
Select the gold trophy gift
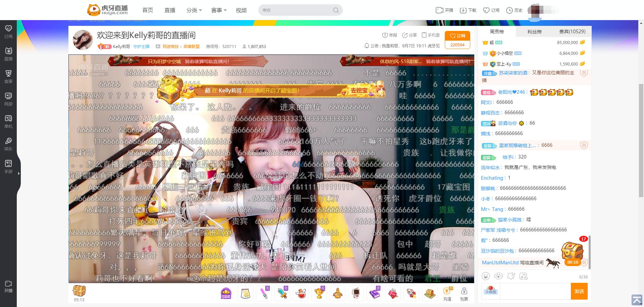click(319, 293)
